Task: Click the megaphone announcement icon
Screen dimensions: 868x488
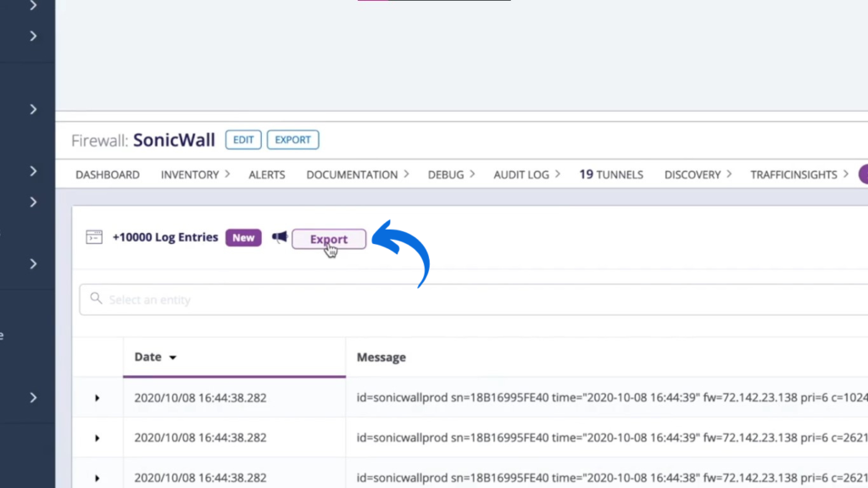Action: (x=280, y=237)
